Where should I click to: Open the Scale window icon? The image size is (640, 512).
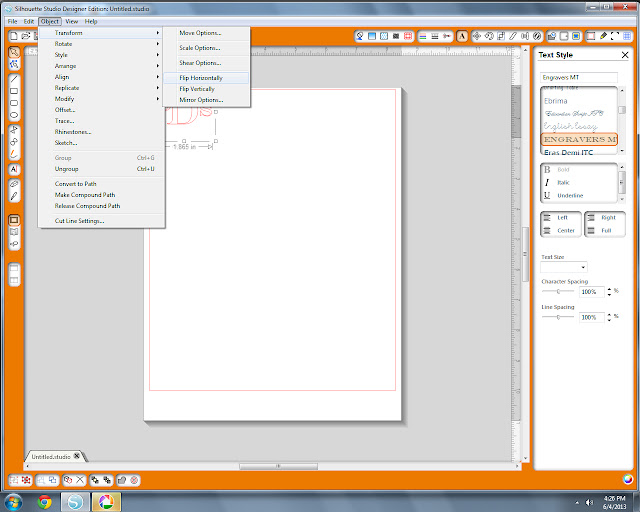(501, 36)
